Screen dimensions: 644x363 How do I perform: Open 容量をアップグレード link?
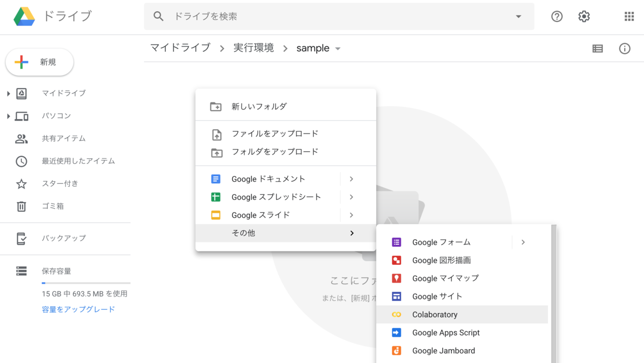click(78, 309)
